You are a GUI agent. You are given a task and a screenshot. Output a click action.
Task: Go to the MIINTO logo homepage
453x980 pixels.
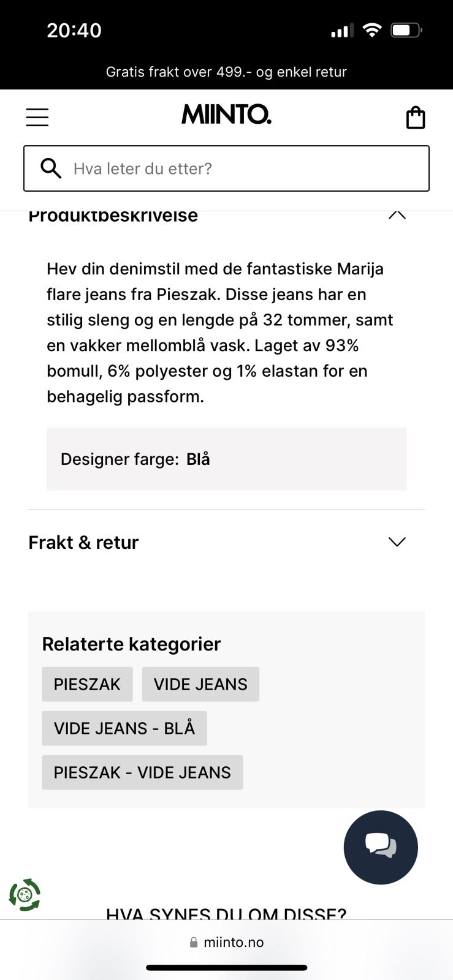coord(226,115)
